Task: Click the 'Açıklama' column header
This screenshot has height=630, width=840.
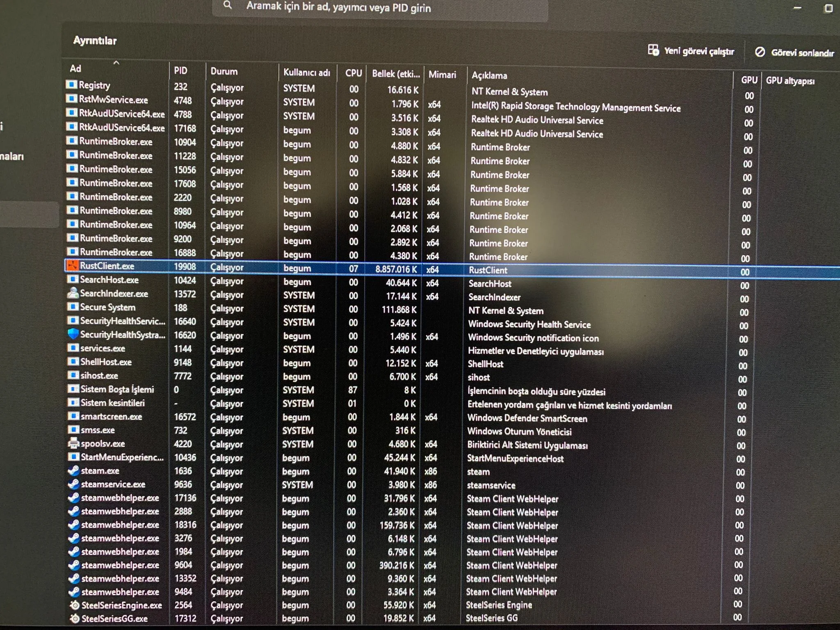Action: pyautogui.click(x=489, y=75)
